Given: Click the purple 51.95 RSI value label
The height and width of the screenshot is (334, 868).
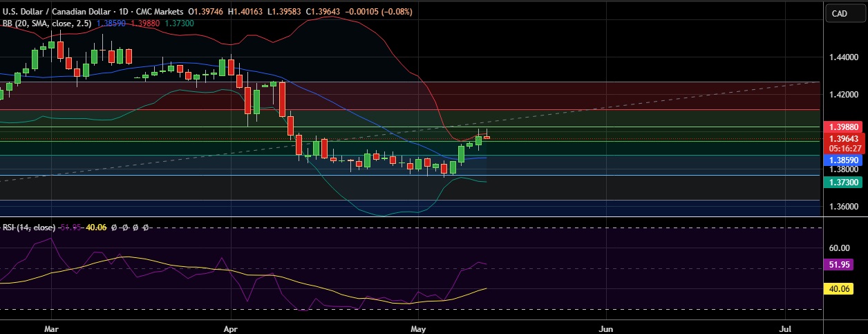Looking at the screenshot, I should (x=841, y=265).
